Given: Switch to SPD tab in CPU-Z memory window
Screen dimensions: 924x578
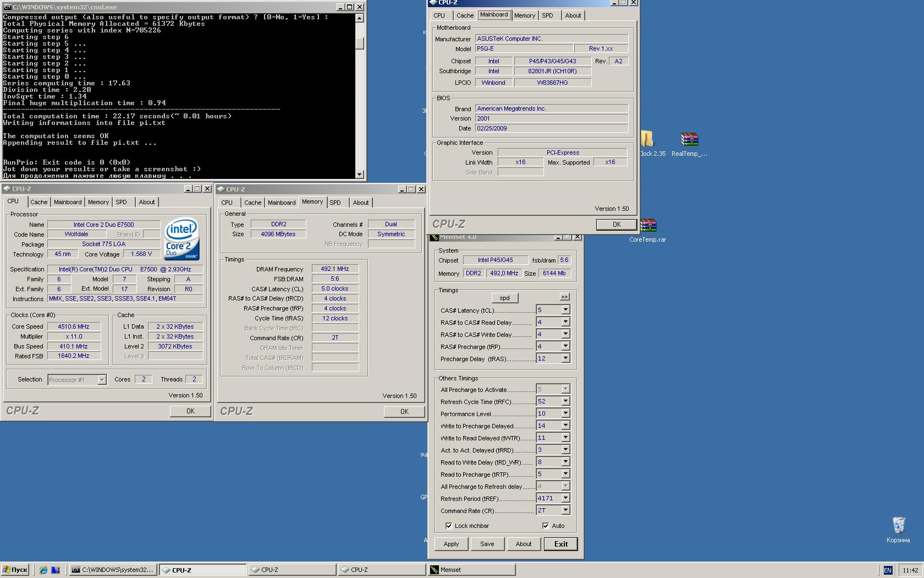Looking at the screenshot, I should coord(335,203).
